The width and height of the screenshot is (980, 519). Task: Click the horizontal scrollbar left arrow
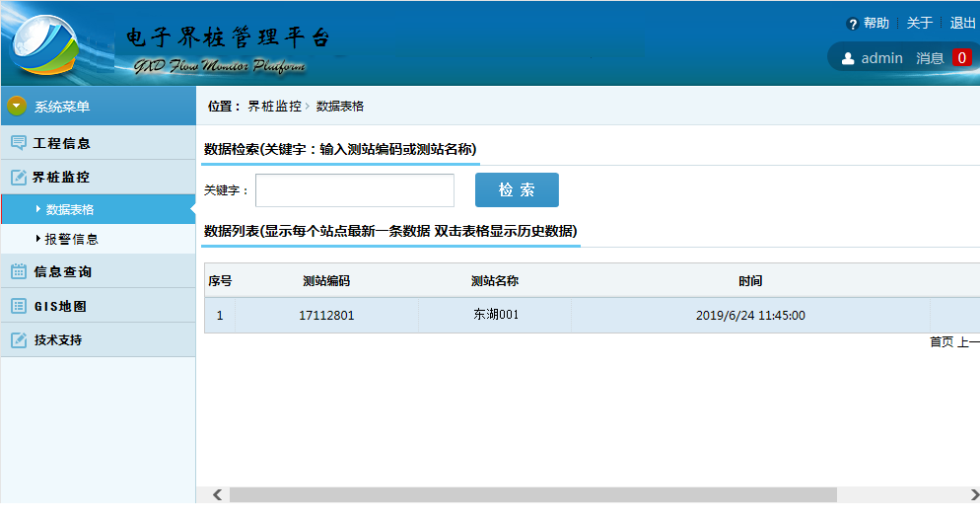217,494
